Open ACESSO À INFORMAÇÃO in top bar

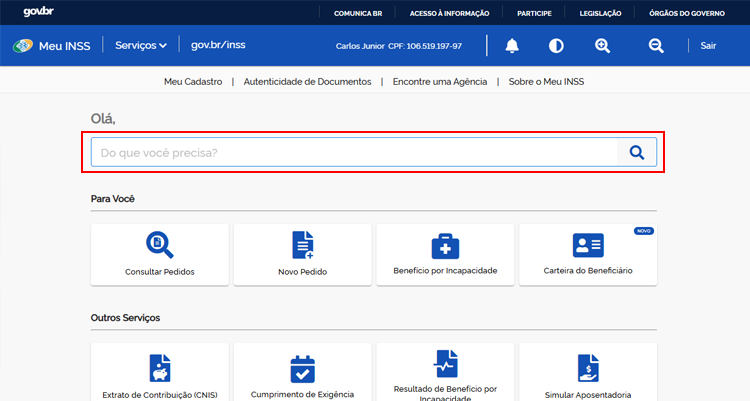pos(449,13)
